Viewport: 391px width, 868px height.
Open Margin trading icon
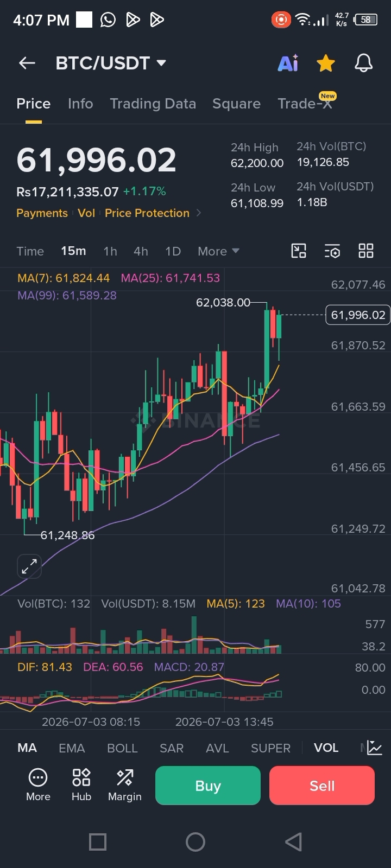coord(125,785)
